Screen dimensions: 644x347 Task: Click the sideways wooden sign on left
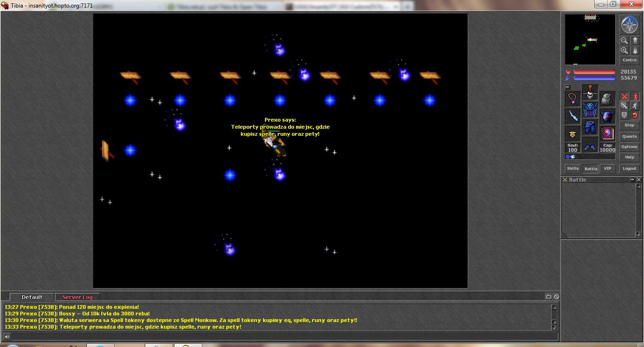(107, 150)
